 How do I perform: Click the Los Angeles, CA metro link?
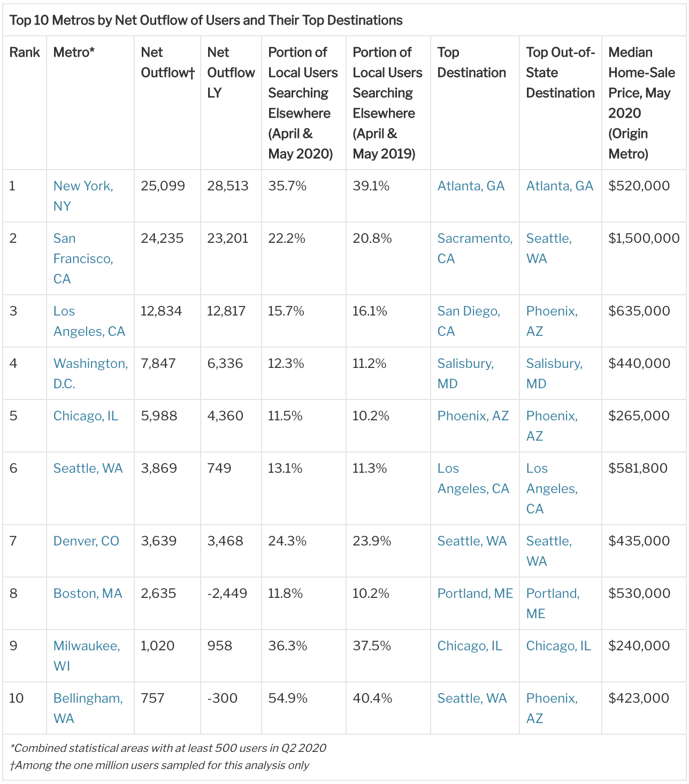[89, 321]
